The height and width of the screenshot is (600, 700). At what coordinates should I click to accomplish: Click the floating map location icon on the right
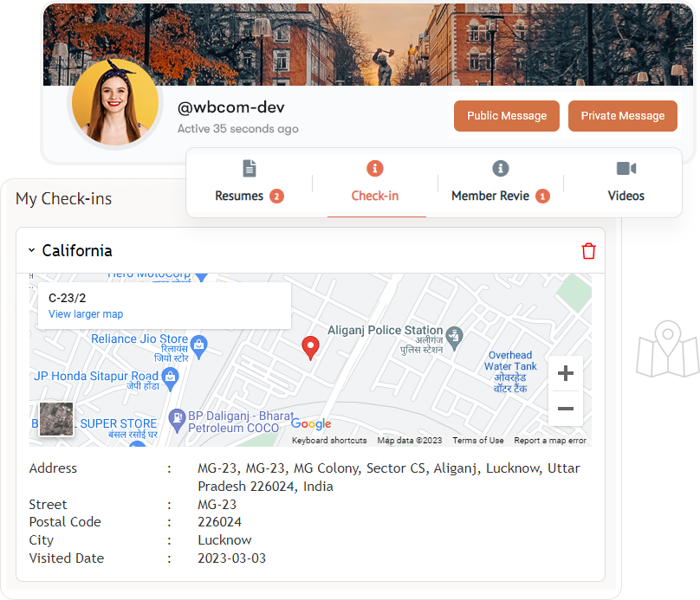[667, 351]
